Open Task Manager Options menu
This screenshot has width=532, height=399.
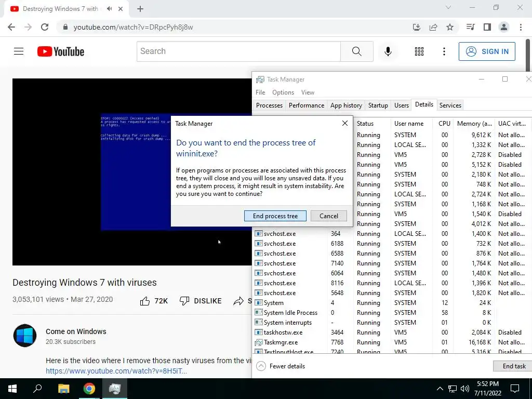click(x=283, y=92)
